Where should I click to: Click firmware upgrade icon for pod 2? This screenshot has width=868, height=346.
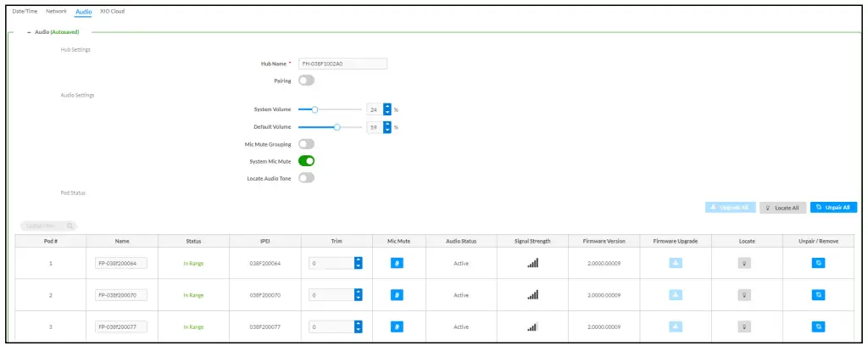[676, 295]
